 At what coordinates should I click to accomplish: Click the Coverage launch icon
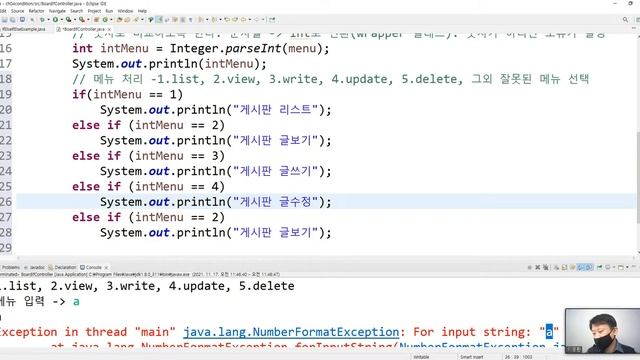[x=68, y=20]
